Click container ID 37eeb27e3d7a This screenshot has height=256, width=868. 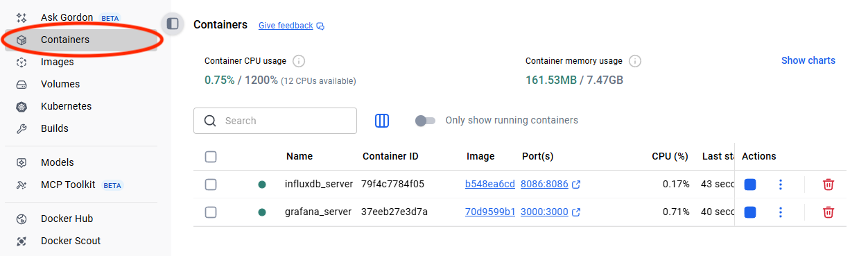point(394,212)
